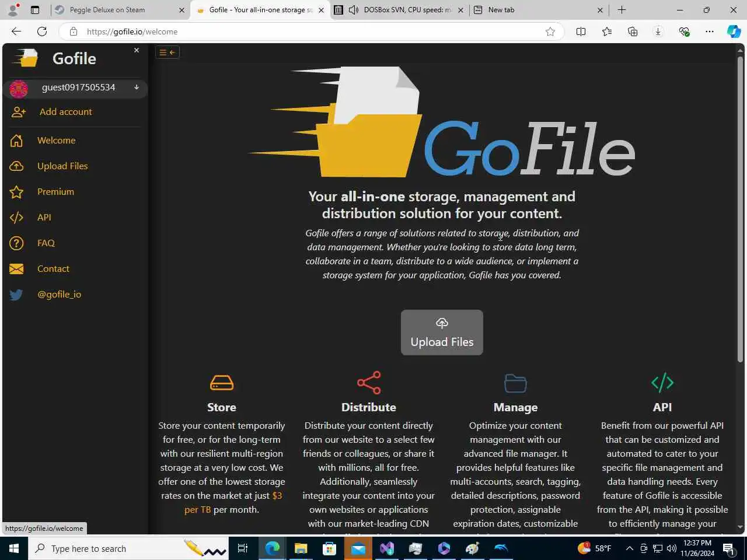The image size is (747, 560).
Task: Open the Favorites list icon
Action: click(x=607, y=32)
